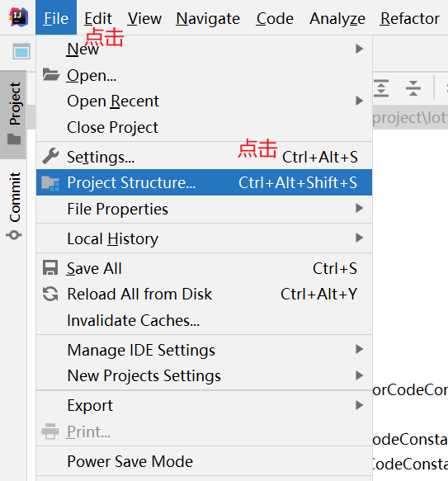Open the Edit menu

tap(98, 18)
